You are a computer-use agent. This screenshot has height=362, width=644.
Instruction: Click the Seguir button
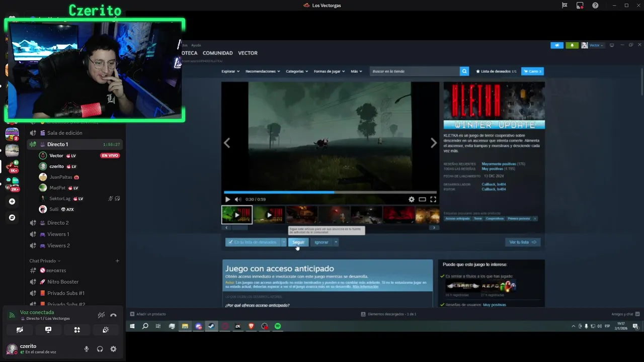click(x=298, y=242)
